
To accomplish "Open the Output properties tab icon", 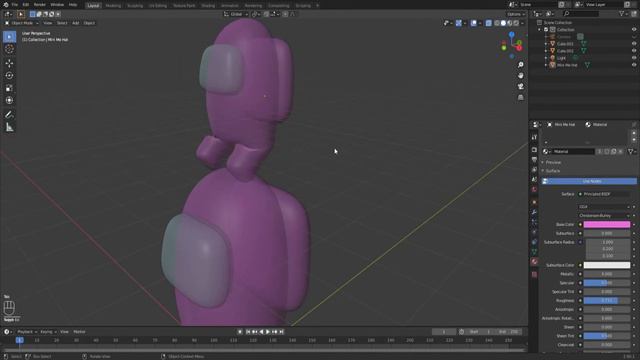I will [x=534, y=160].
